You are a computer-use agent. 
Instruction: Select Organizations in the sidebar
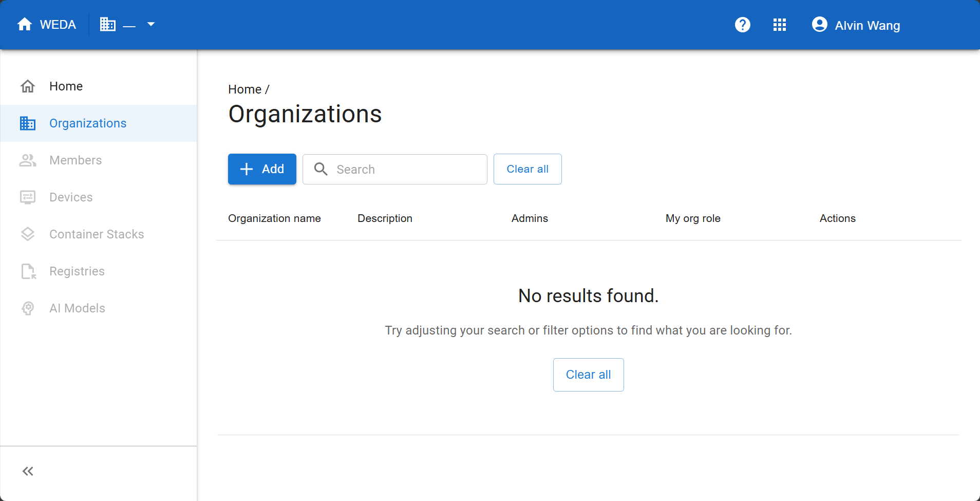99,123
